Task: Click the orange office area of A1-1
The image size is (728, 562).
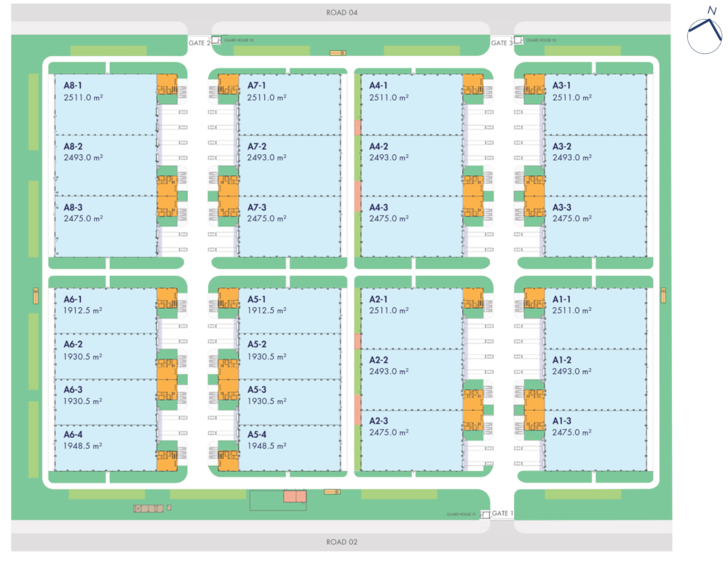Action: [534, 298]
